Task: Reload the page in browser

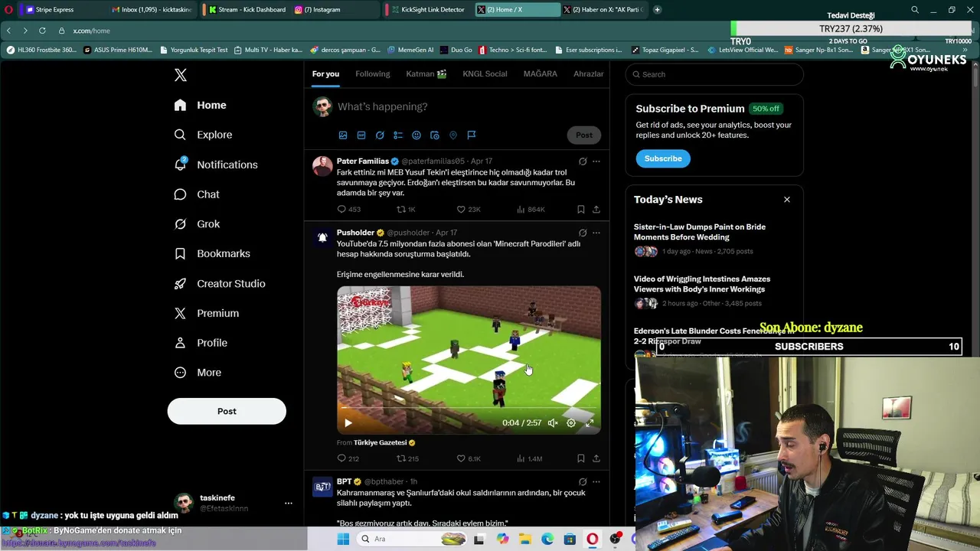Action: click(42, 31)
